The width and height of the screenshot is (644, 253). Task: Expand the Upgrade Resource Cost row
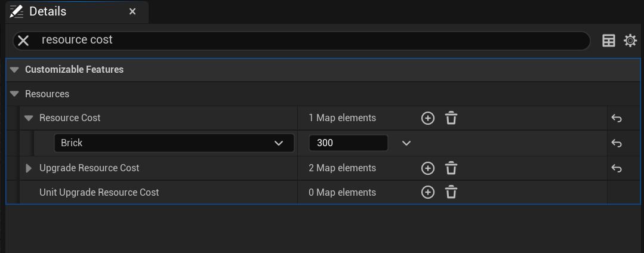pos(29,168)
